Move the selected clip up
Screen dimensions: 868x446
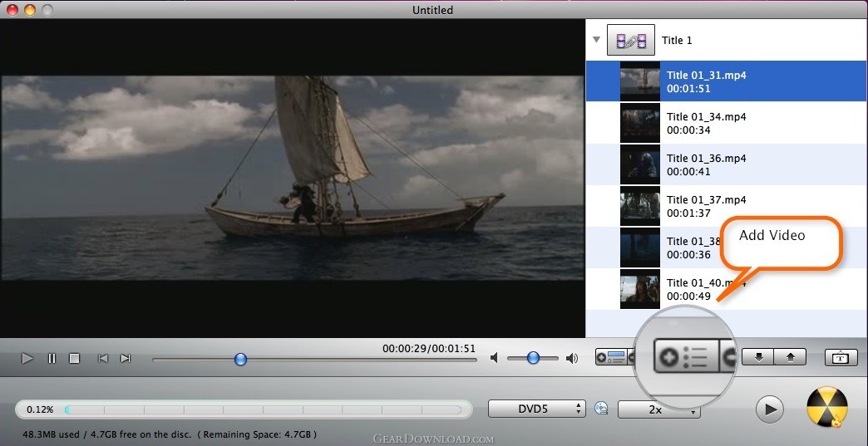pos(790,357)
